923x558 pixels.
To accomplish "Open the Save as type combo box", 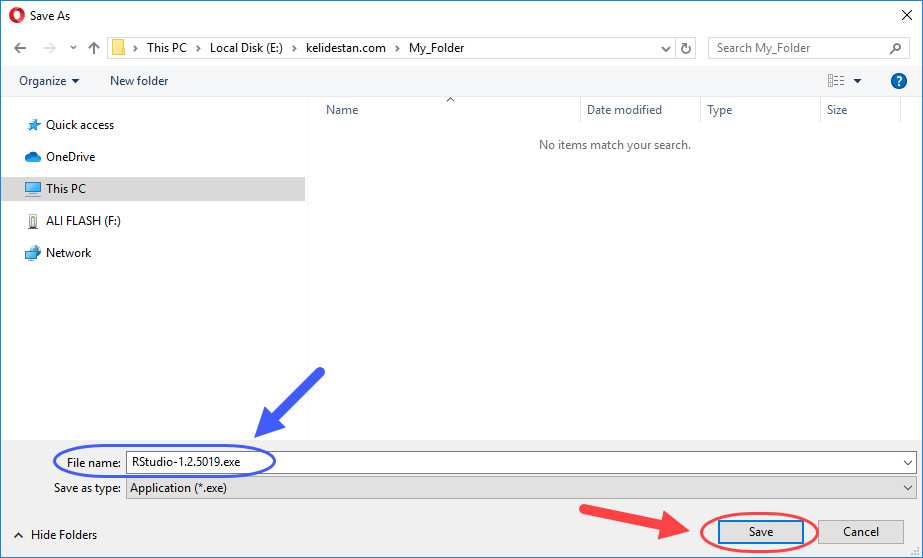I will 521,488.
